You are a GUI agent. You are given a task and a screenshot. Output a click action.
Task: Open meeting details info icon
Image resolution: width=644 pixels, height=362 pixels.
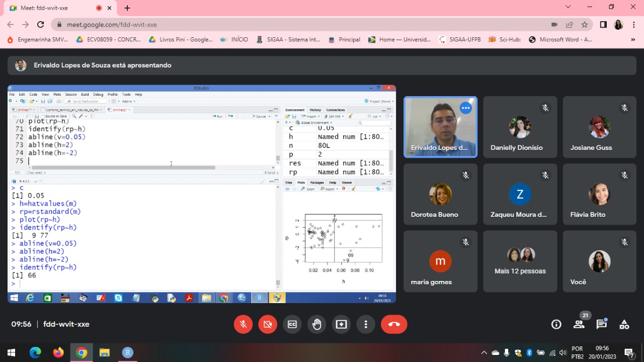(x=556, y=324)
